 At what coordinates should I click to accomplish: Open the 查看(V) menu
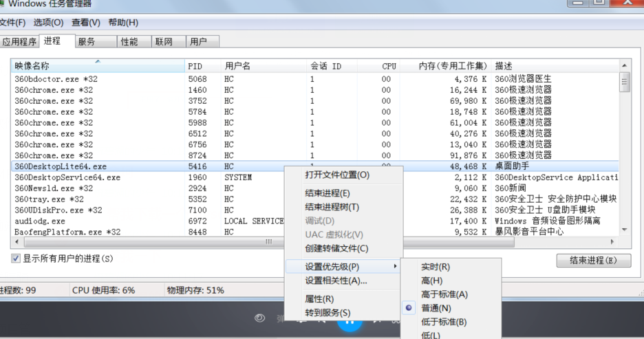tap(86, 23)
